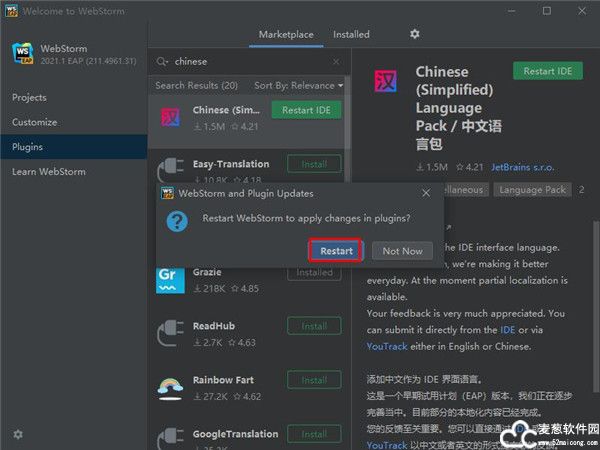
Task: Click the Grazie plugin icon
Action: click(170, 280)
